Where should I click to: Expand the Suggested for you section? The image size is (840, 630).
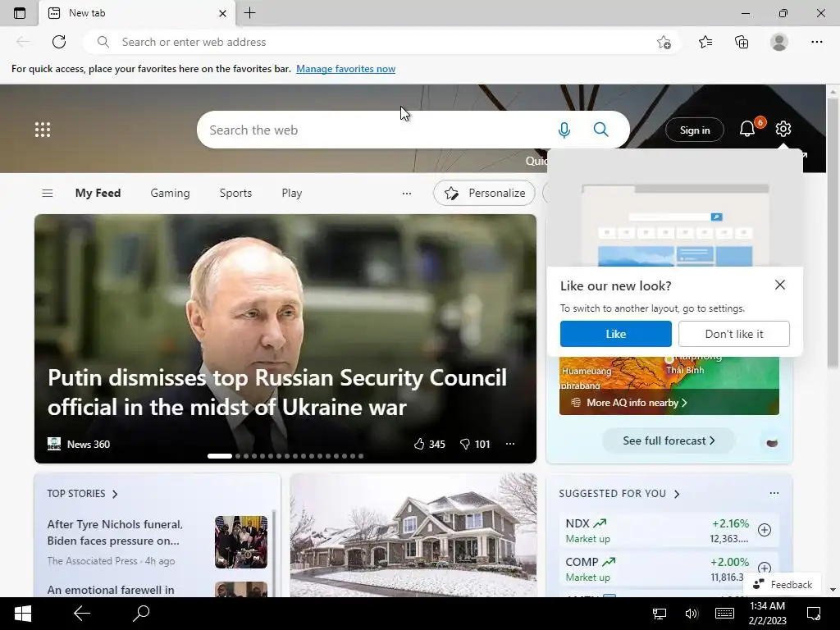(x=619, y=493)
